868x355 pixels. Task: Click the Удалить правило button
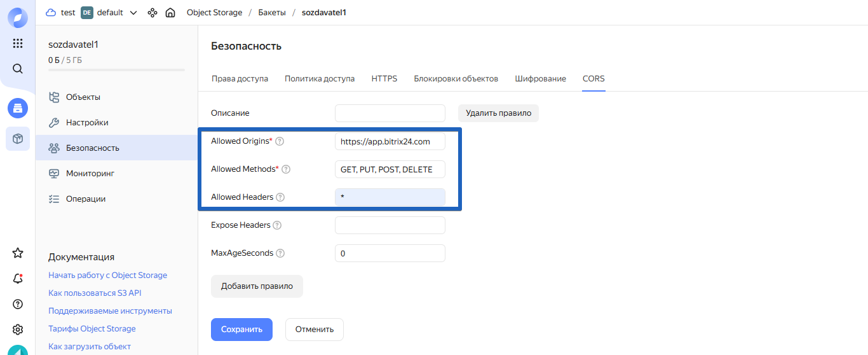(x=498, y=113)
